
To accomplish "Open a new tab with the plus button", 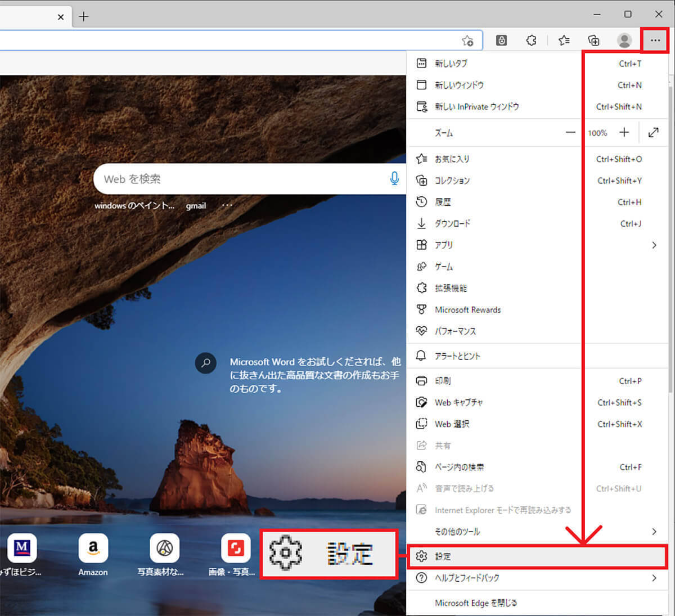I will [x=84, y=17].
